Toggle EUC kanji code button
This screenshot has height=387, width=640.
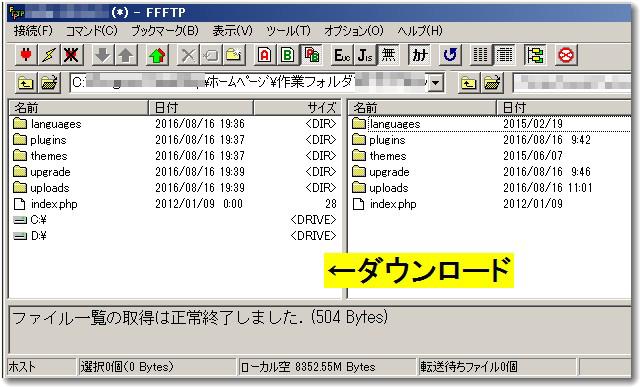click(x=342, y=55)
